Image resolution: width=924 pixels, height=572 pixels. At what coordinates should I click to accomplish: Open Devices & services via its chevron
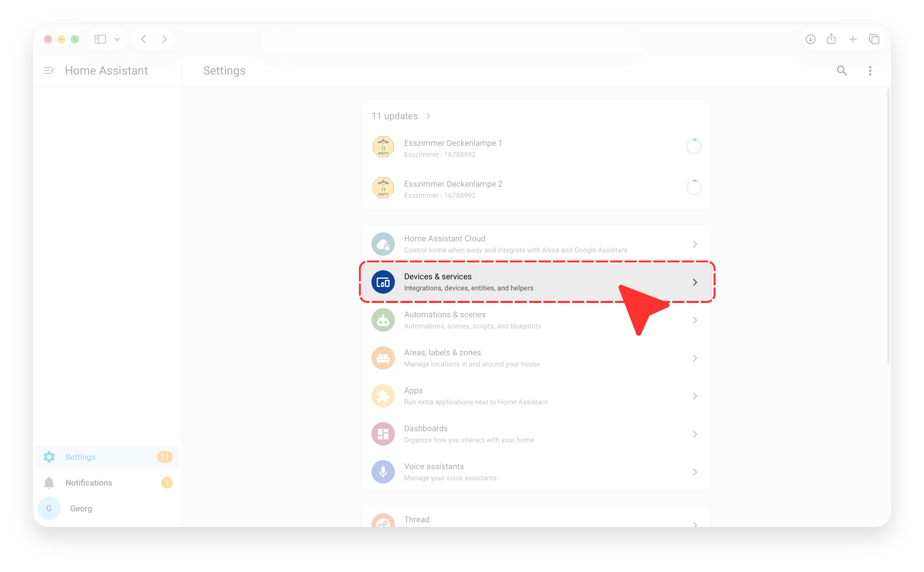694,282
